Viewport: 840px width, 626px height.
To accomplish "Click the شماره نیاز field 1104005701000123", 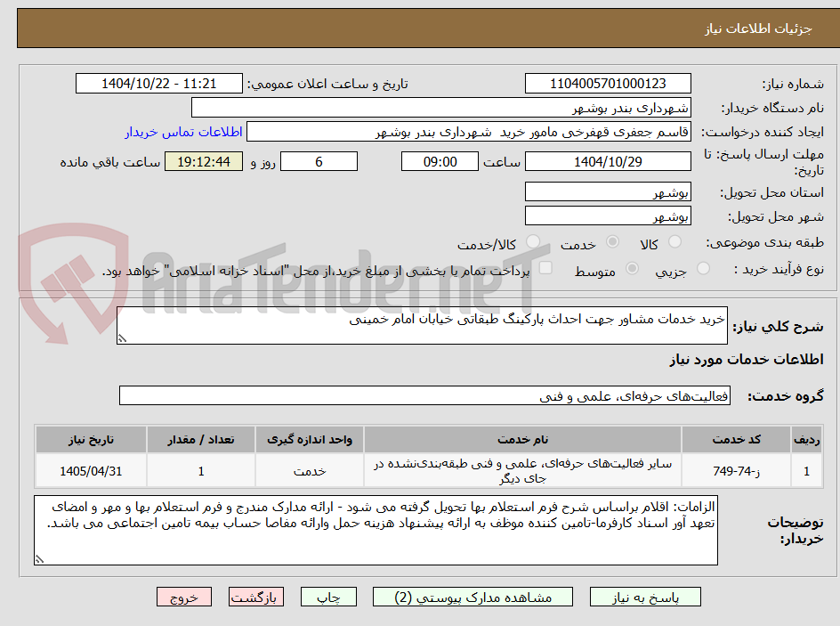I will [608, 84].
